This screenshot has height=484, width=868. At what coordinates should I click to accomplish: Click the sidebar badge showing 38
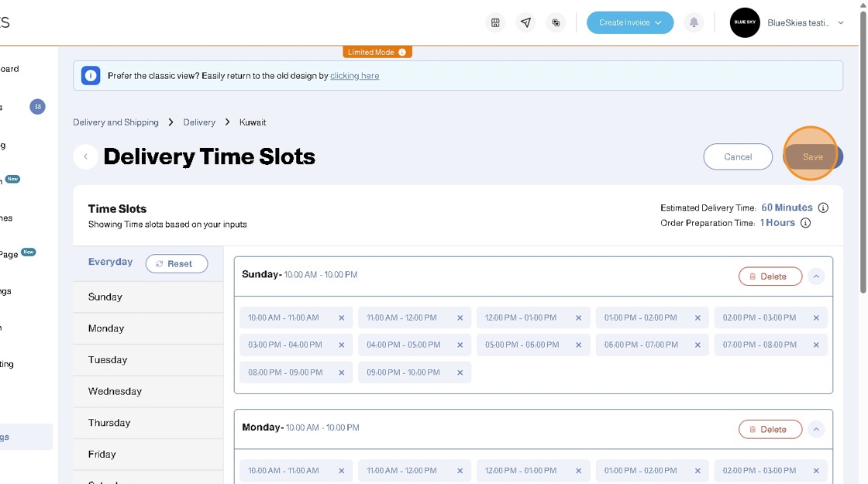pos(38,107)
